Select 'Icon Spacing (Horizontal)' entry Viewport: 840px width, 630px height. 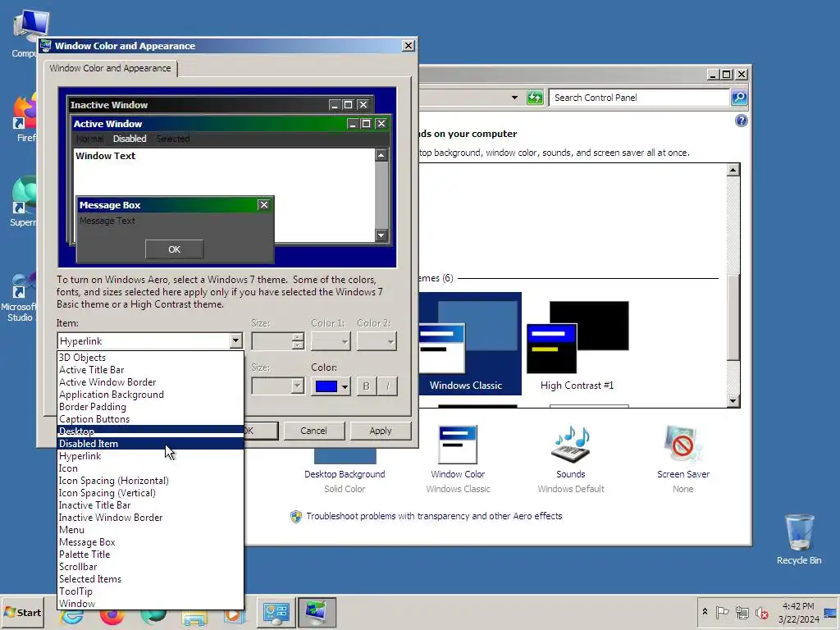click(x=151, y=481)
